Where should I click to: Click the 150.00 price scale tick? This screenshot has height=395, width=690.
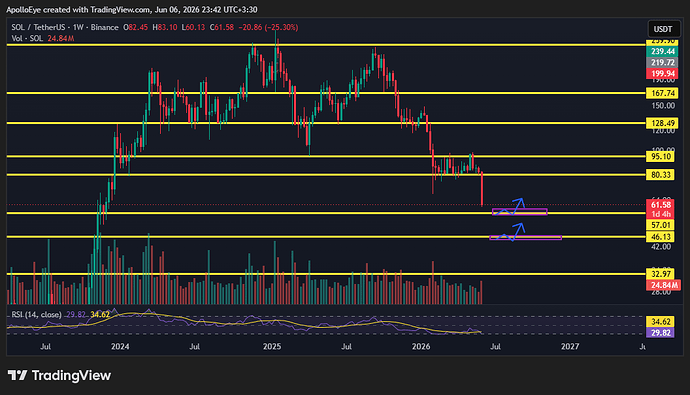click(663, 106)
